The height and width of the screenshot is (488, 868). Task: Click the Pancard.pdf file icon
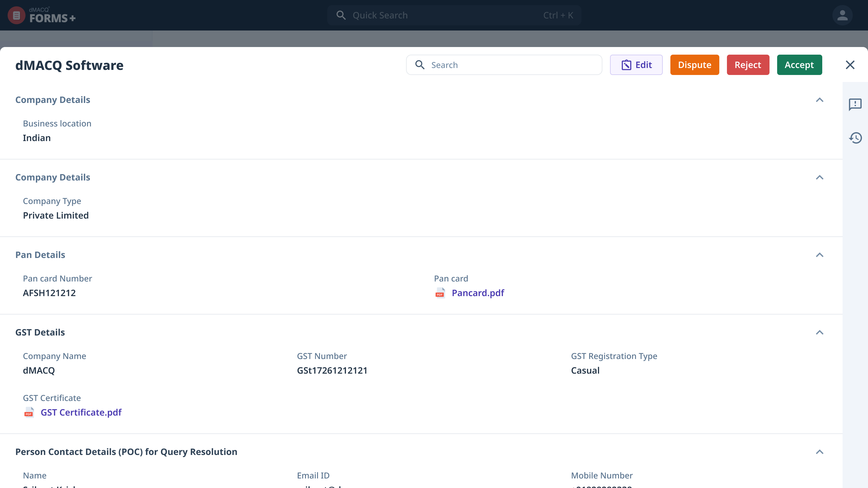coord(440,293)
